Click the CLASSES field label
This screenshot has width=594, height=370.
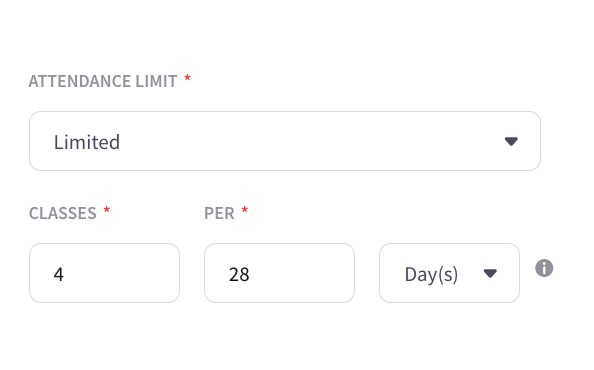[63, 213]
